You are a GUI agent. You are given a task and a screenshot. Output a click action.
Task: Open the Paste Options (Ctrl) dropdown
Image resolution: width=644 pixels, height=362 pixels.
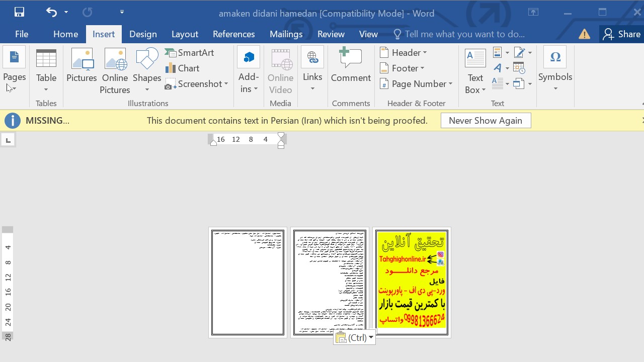[x=355, y=337]
